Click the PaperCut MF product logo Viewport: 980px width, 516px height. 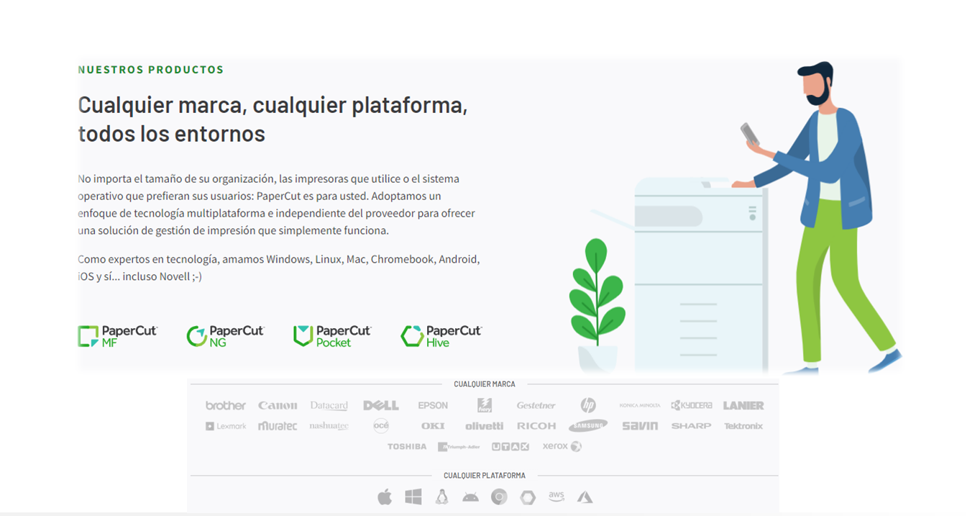pyautogui.click(x=117, y=336)
